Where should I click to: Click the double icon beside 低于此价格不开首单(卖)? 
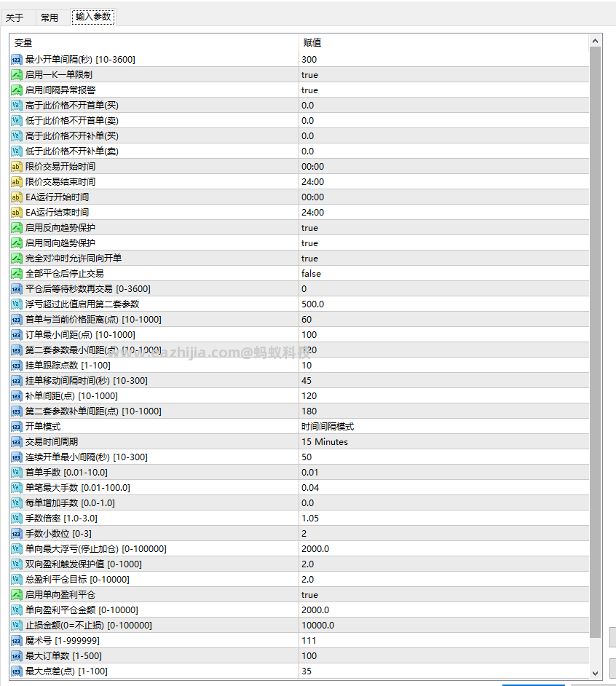point(16,121)
